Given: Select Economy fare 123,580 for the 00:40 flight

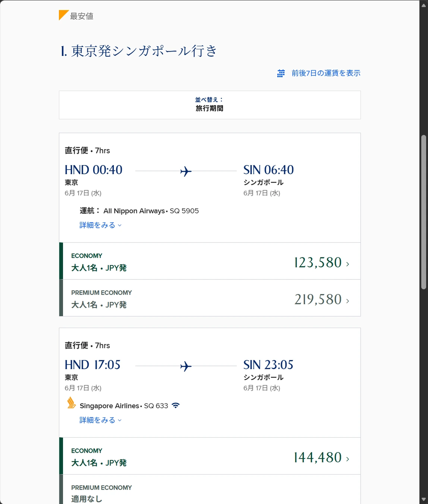Looking at the screenshot, I should (210, 261).
